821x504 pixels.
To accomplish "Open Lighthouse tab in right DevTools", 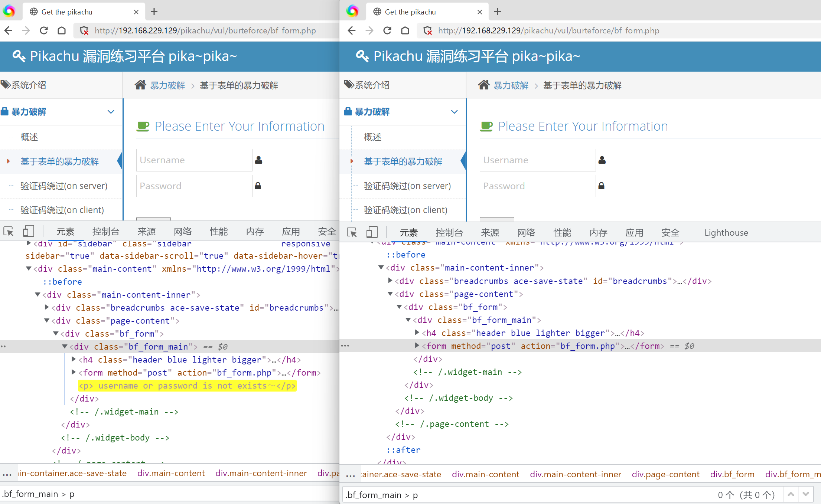I will tap(726, 233).
